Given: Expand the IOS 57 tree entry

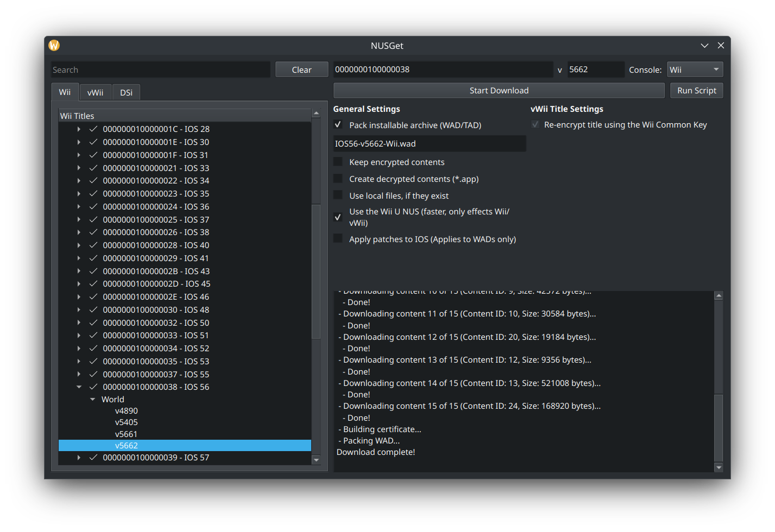Looking at the screenshot, I should (x=79, y=458).
